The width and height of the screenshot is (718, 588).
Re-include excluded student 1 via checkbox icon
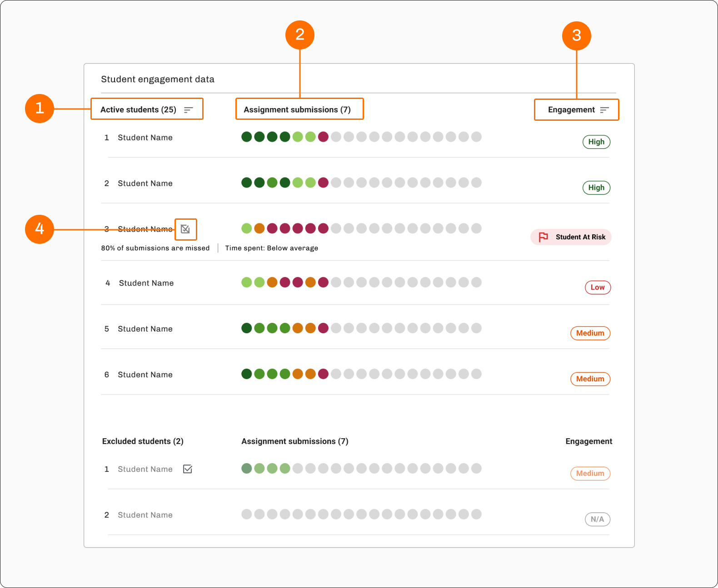188,469
